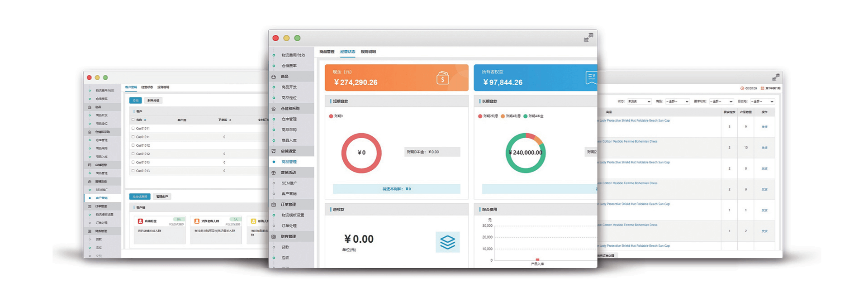Tick the checkbox for first Cus01011 row
The width and height of the screenshot is (868, 283).
(x=133, y=129)
